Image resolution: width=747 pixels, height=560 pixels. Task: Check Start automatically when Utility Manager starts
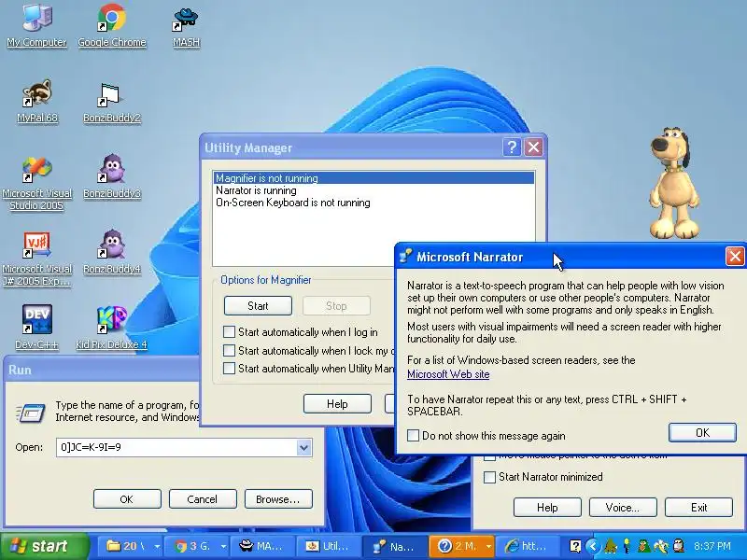pos(229,368)
